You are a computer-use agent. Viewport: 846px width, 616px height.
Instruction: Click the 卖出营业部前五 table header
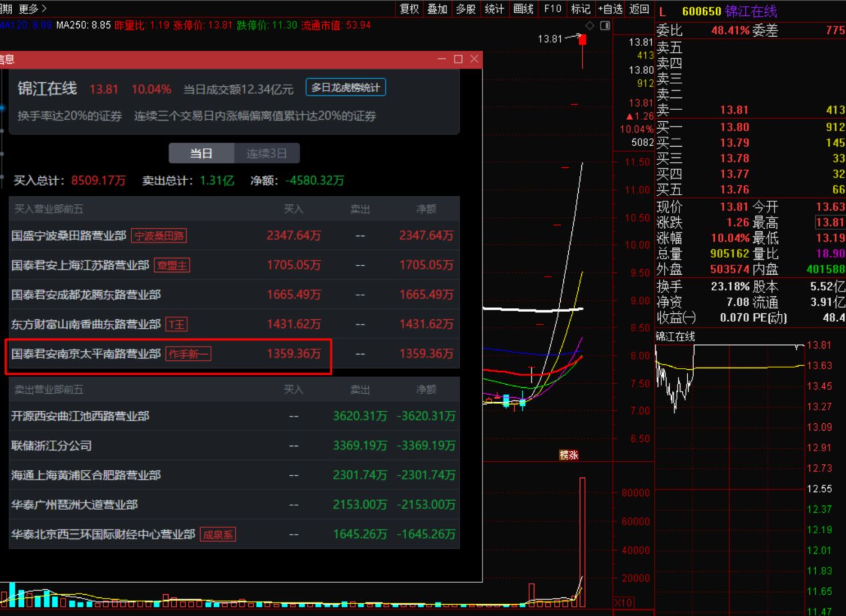(x=49, y=389)
